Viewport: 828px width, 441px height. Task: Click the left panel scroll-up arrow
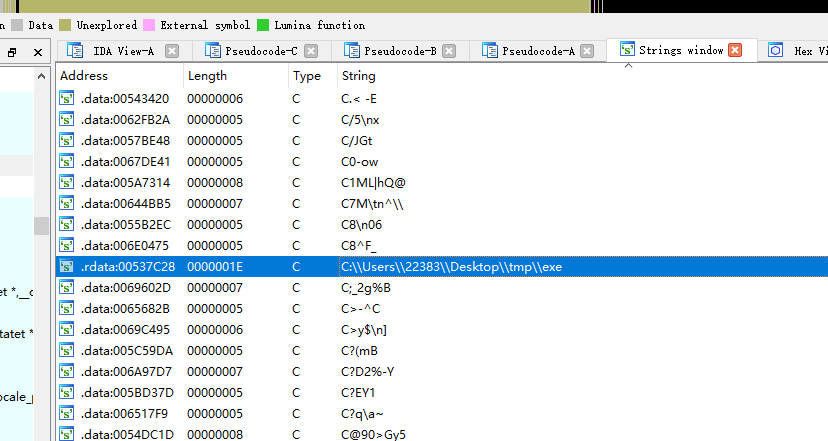click(41, 77)
